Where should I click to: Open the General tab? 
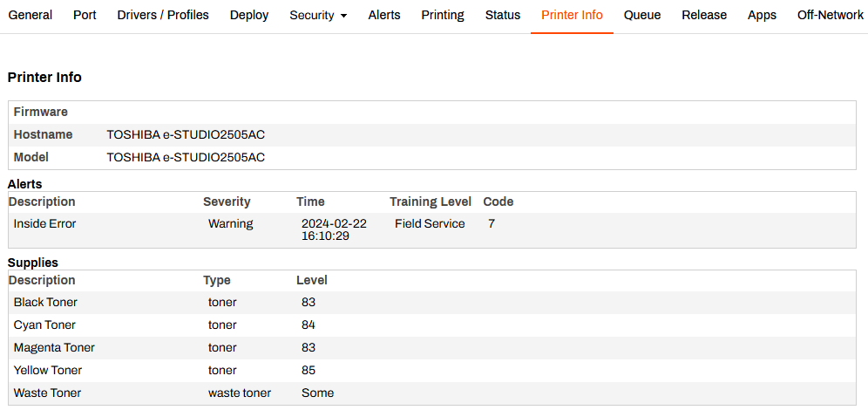[31, 16]
